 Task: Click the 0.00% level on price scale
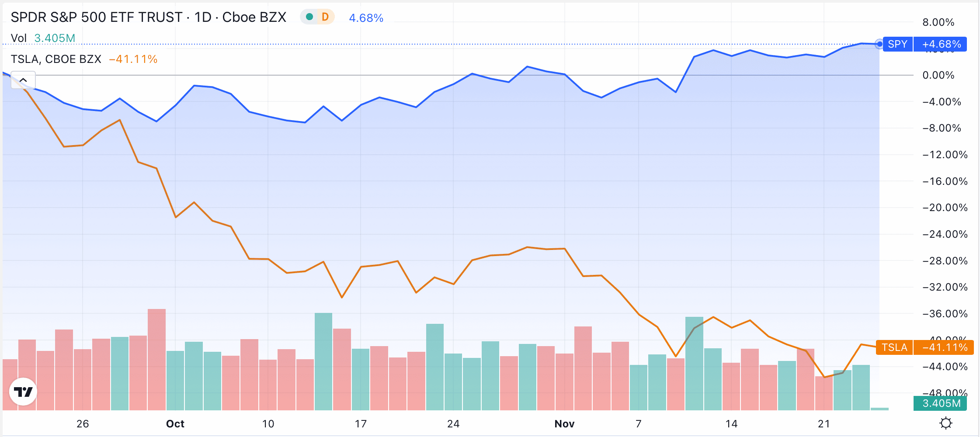(x=938, y=75)
